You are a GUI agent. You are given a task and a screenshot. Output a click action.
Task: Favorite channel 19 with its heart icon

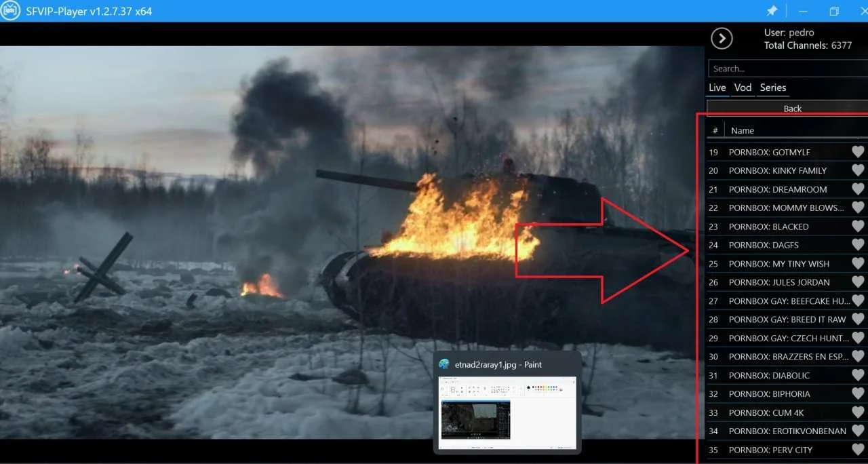[858, 152]
